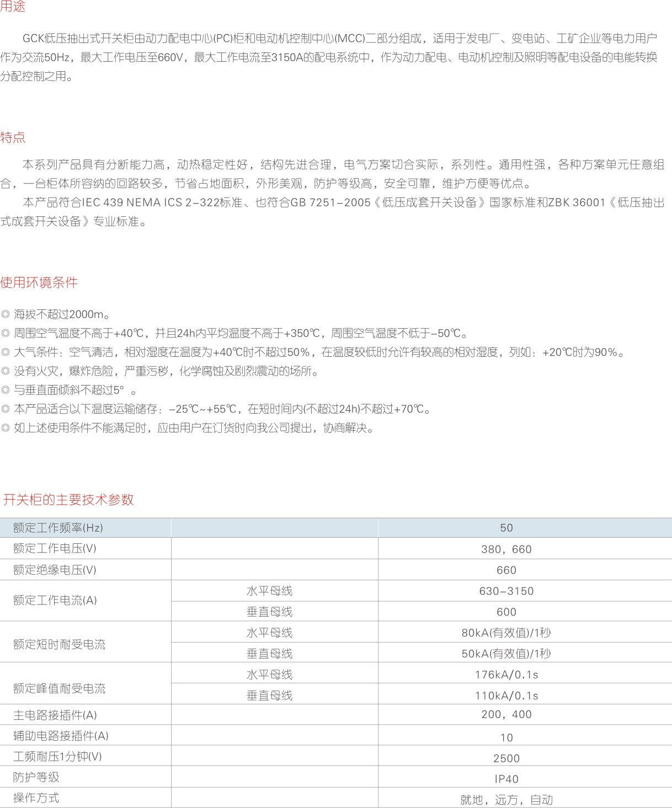
Task: Click the 垂直母线 cell beside the 600 value
Action: [x=269, y=612]
